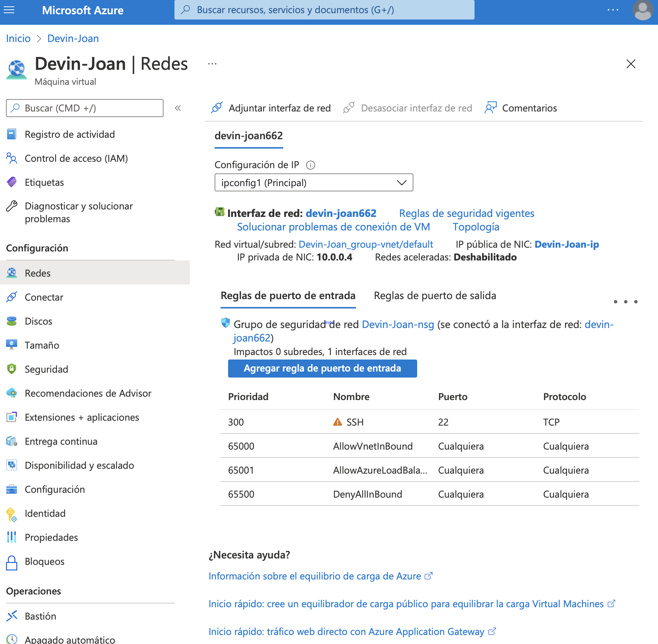Screen dimensions: 658x644
Task: Open Etiquetas from the sidebar
Action: [44, 182]
